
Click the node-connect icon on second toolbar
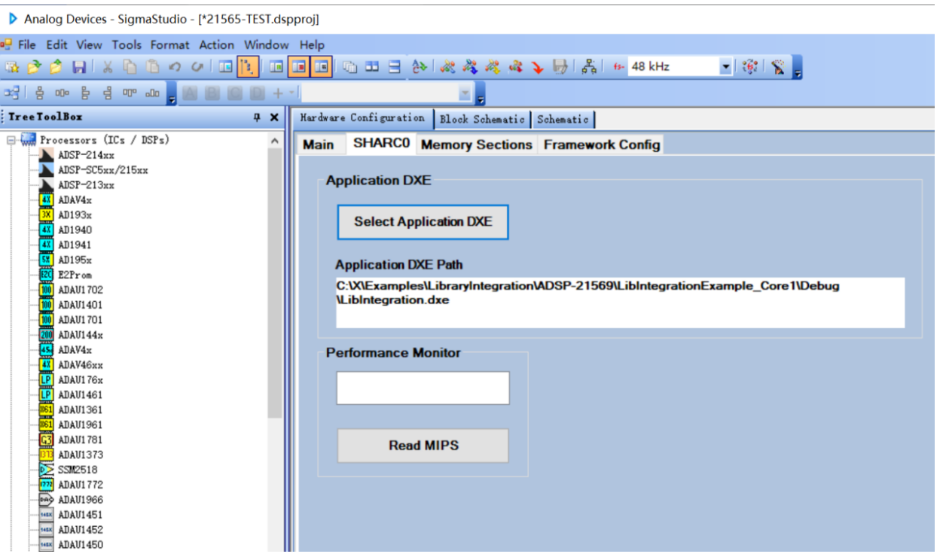pyautogui.click(x=11, y=93)
